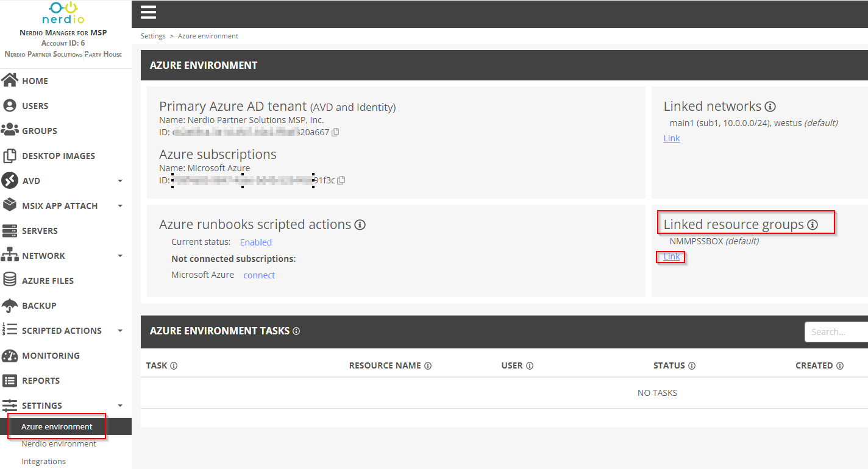Screen dimensions: 868x469
Task: Click the Nerdio logo
Action: (x=63, y=13)
